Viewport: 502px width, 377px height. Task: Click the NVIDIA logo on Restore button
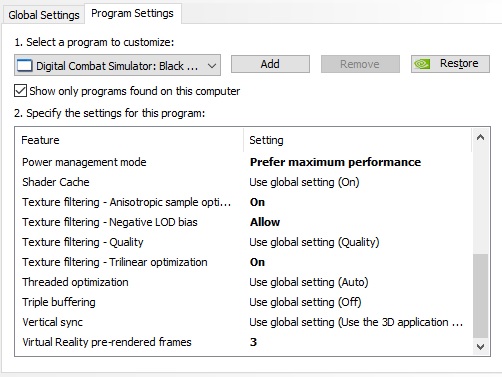pos(422,64)
